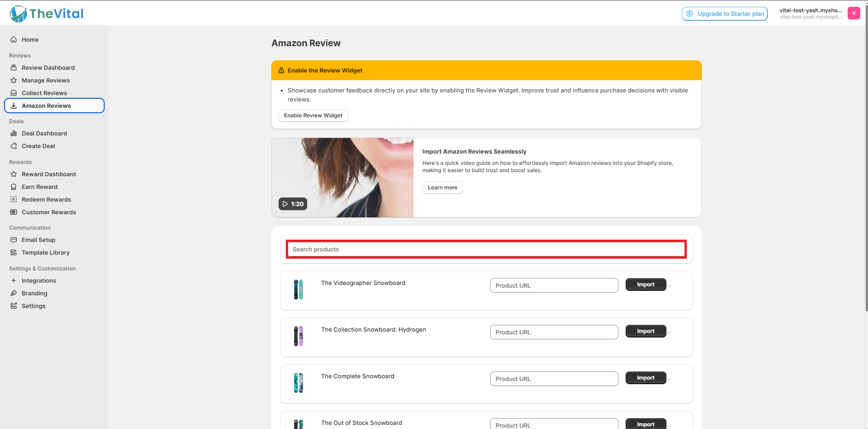
Task: Go to Create Deal
Action: point(54,146)
